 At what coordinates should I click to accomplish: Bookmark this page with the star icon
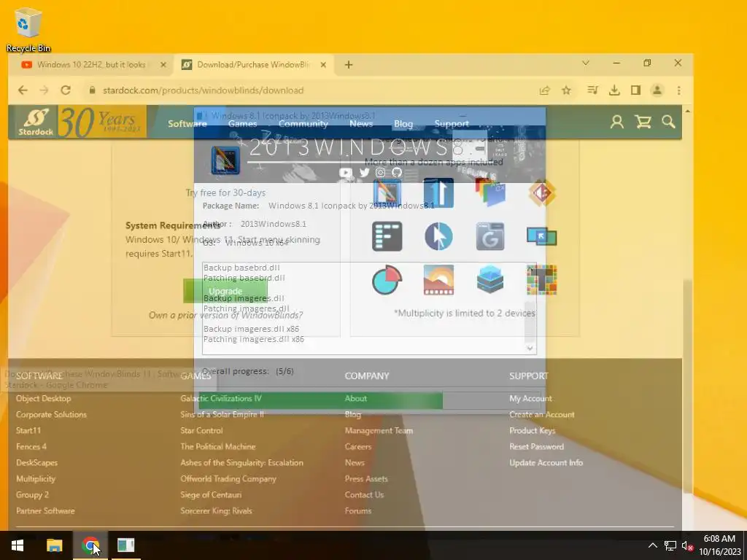[x=566, y=90]
